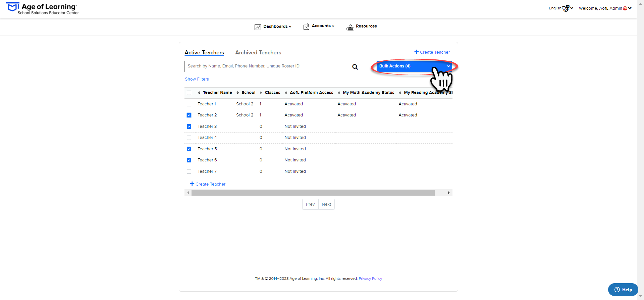Viewport: 644px width, 300px height.
Task: Click the Teacher 4 name
Action: click(207, 138)
